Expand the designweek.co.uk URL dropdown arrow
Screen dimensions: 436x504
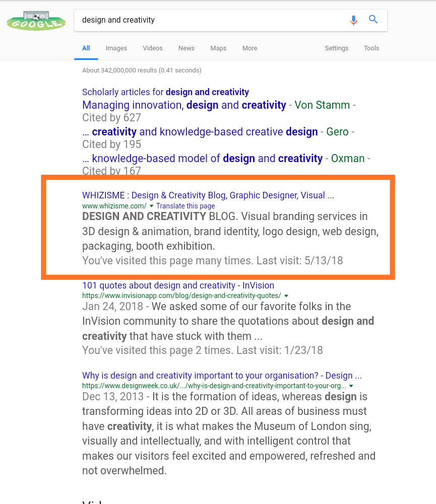point(351,386)
